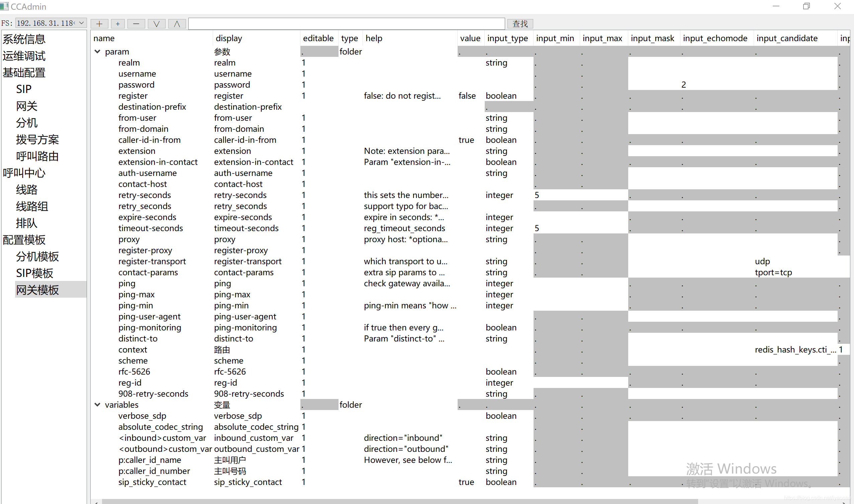This screenshot has width=854, height=504.
Task: Click the move up arrow button
Action: [177, 24]
